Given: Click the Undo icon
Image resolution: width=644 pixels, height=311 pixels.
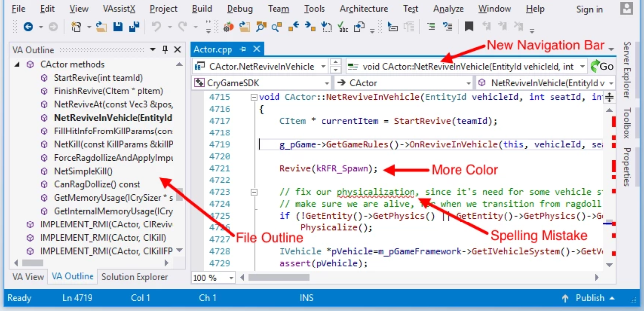Looking at the screenshot, I should pos(158,26).
